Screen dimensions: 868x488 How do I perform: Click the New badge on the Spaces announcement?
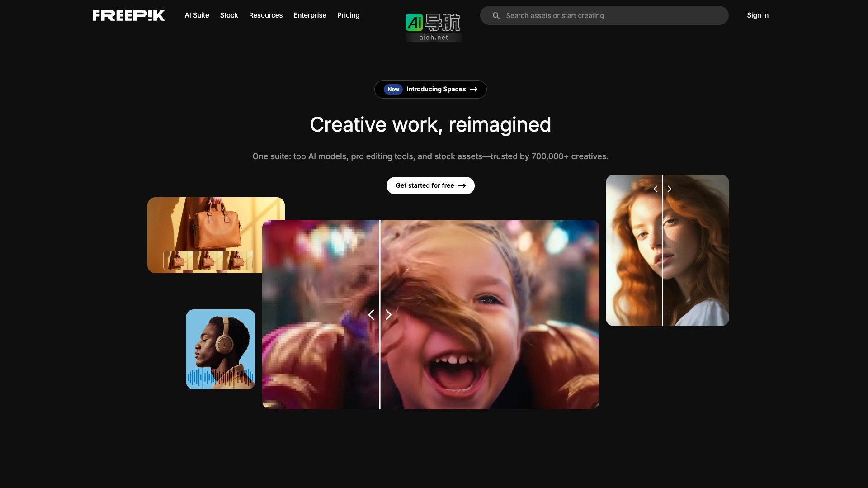[x=393, y=90]
